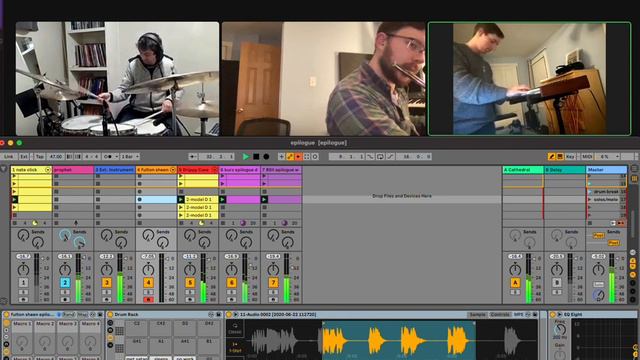
Task: Toggle the Automation Arm icon
Action: (x=290, y=156)
